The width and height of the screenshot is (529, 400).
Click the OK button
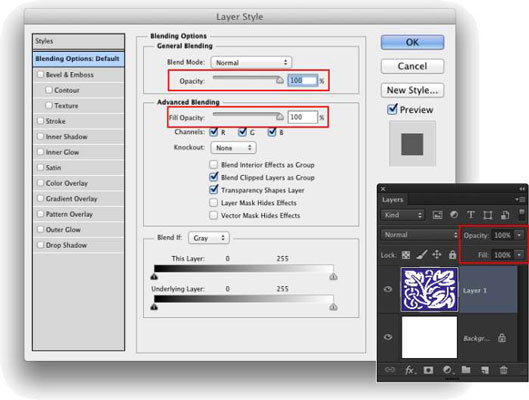pyautogui.click(x=412, y=42)
